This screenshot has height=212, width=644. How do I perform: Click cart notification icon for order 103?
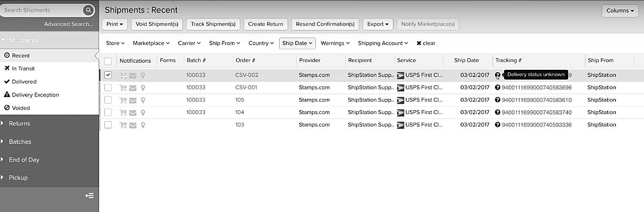pyautogui.click(x=123, y=125)
